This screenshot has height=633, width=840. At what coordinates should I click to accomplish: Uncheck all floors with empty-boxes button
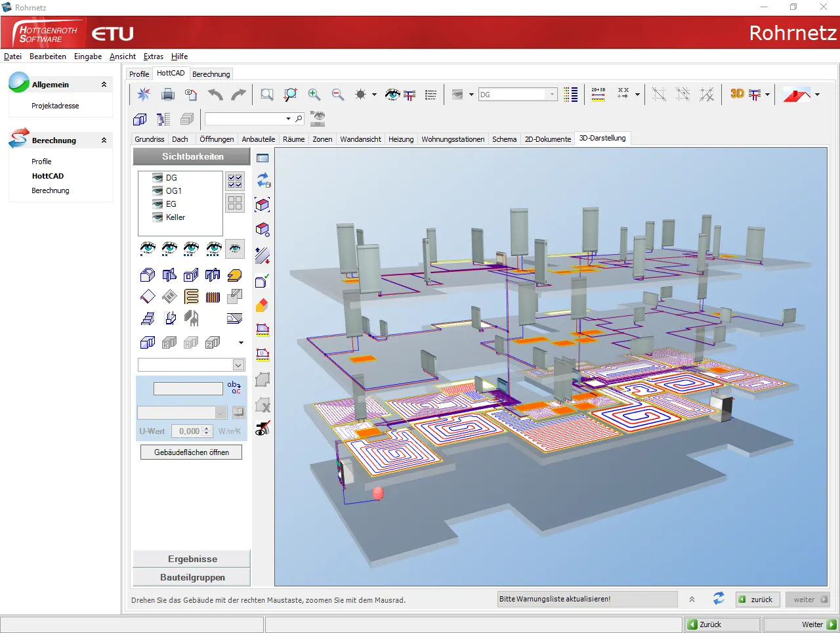235,202
